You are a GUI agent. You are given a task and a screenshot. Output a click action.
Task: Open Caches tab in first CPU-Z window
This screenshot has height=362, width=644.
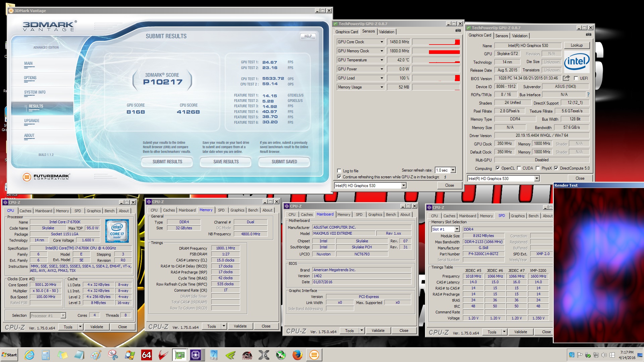point(25,211)
